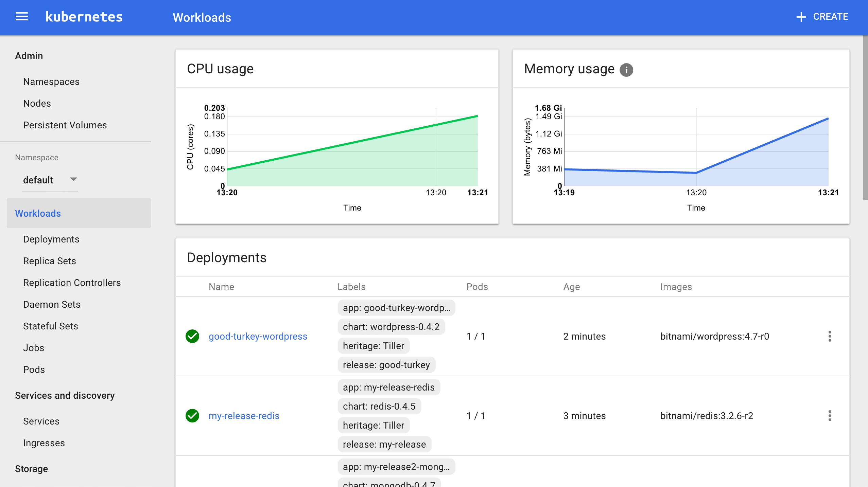The height and width of the screenshot is (487, 868).
Task: Open the navigation hamburger menu
Action: [x=22, y=17]
